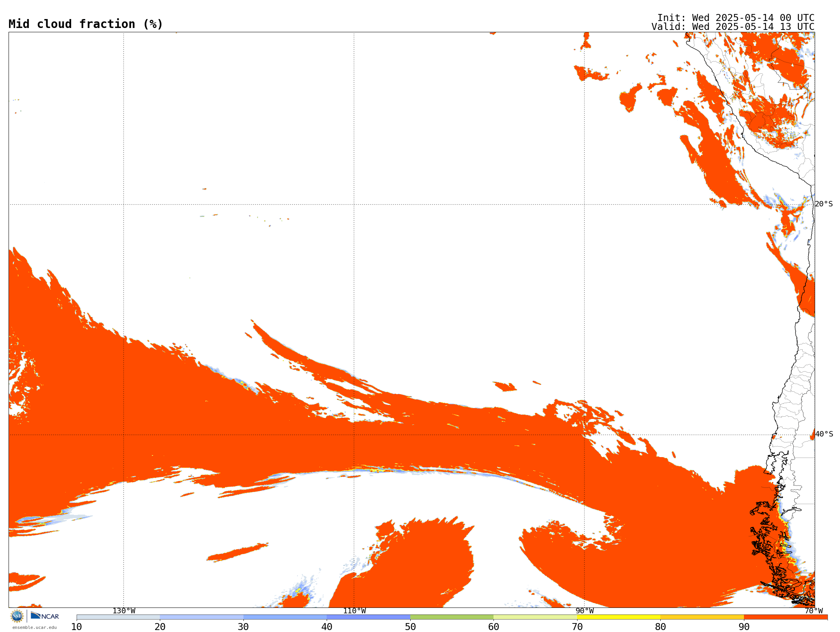Image resolution: width=840 pixels, height=632 pixels.
Task: Select the 'Init: Wed 2025-05-14 00 UTC' text
Action: coord(736,18)
